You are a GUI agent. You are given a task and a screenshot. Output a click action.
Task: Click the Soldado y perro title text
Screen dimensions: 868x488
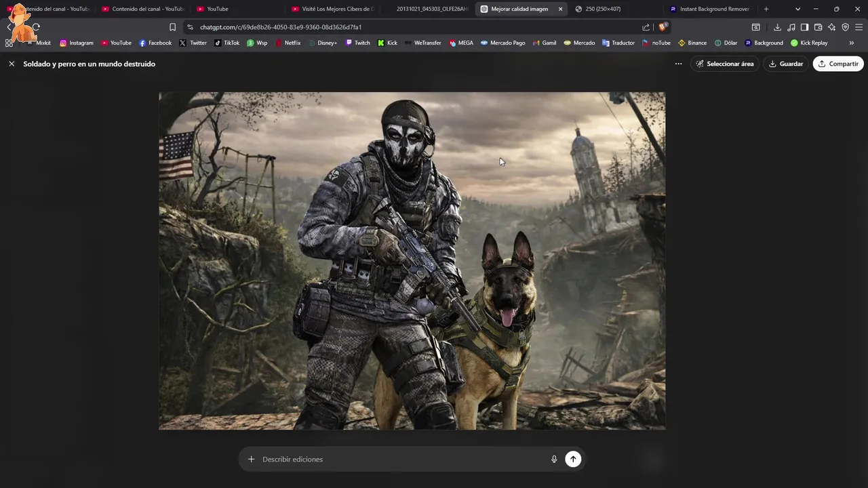[90, 64]
